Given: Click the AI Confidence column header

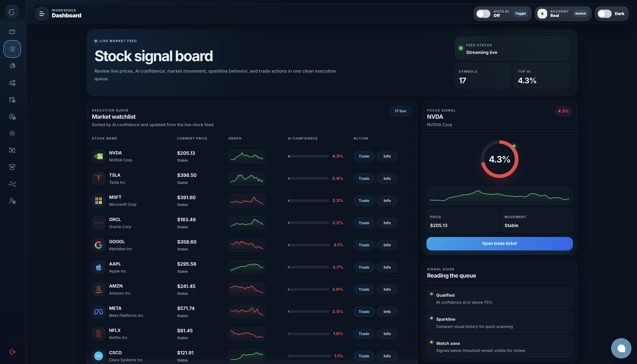Looking at the screenshot, I should coord(303,138).
